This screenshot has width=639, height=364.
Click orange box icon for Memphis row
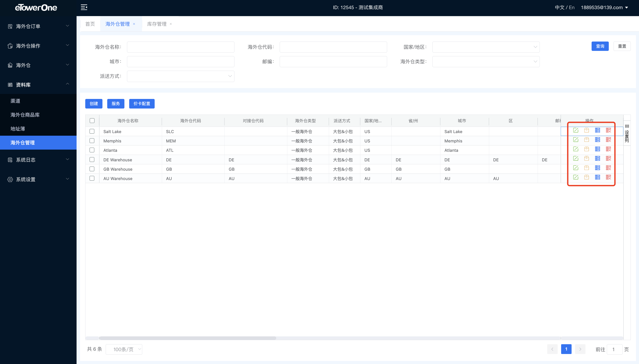coord(587,140)
